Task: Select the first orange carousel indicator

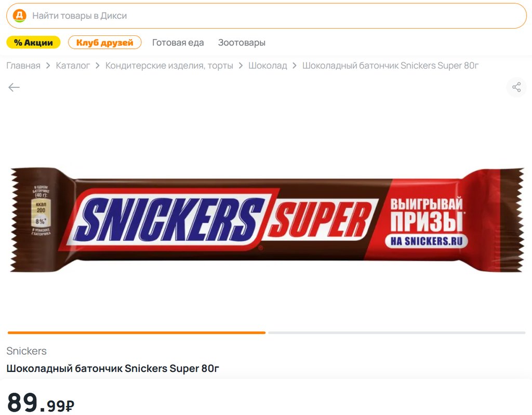Action: [x=137, y=332]
